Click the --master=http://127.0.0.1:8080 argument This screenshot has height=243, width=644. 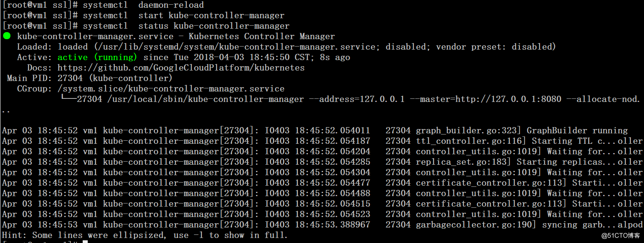pyautogui.click(x=486, y=99)
